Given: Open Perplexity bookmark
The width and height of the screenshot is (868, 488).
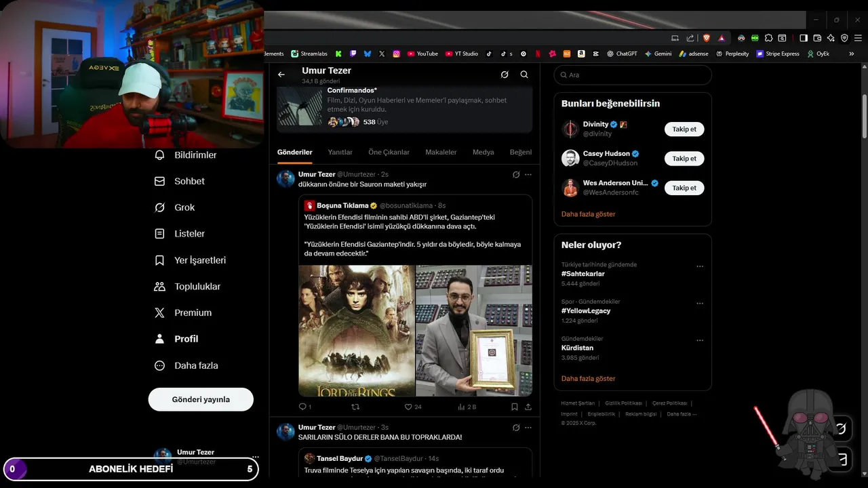Looking at the screenshot, I should [732, 54].
